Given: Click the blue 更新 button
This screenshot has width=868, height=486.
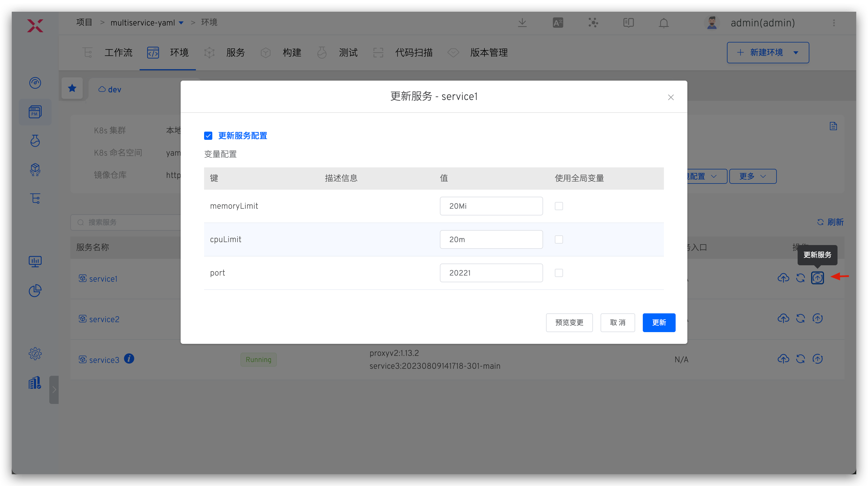Looking at the screenshot, I should (x=659, y=323).
